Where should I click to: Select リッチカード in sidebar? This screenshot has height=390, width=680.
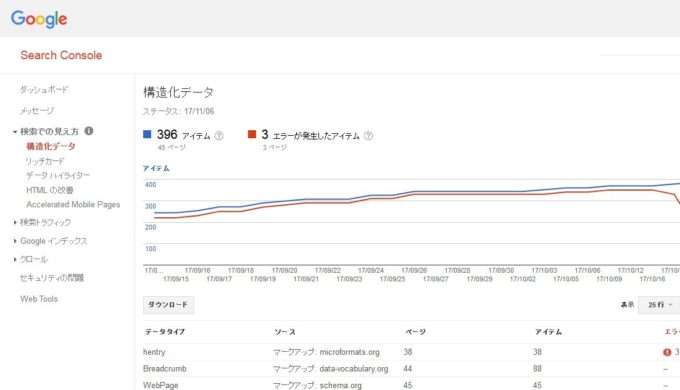[45, 161]
